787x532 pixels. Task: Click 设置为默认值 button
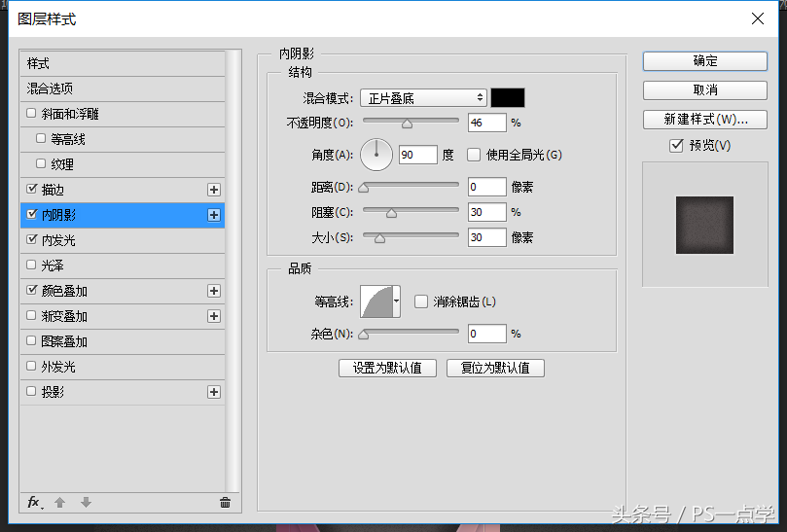pyautogui.click(x=387, y=368)
